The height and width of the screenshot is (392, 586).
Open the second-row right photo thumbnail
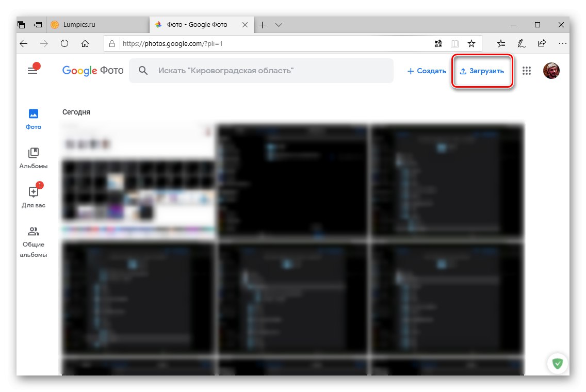coord(447,298)
